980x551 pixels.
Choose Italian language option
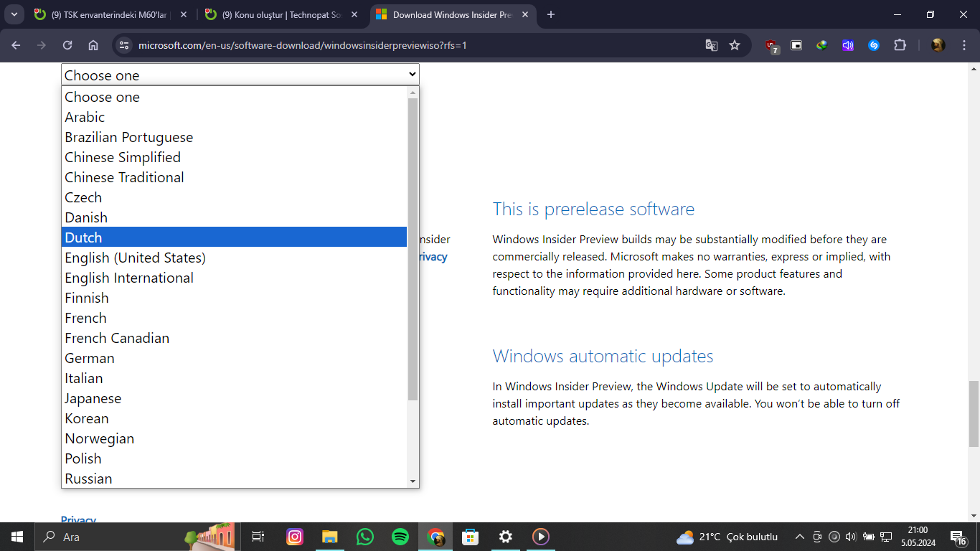[x=234, y=378]
